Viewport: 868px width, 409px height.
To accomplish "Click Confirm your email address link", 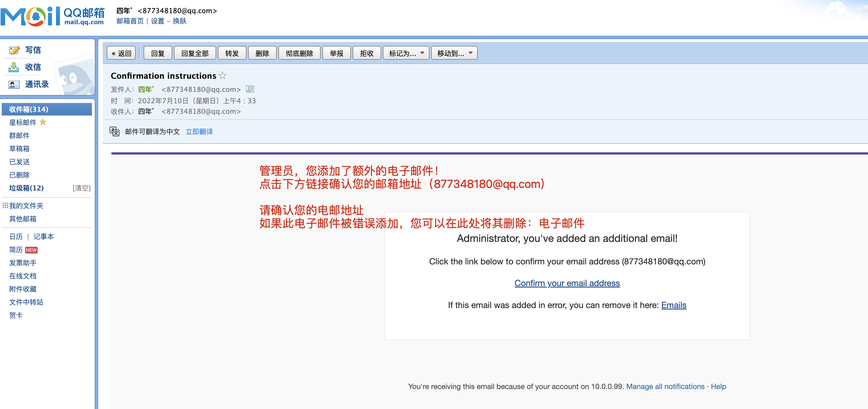I will click(567, 283).
